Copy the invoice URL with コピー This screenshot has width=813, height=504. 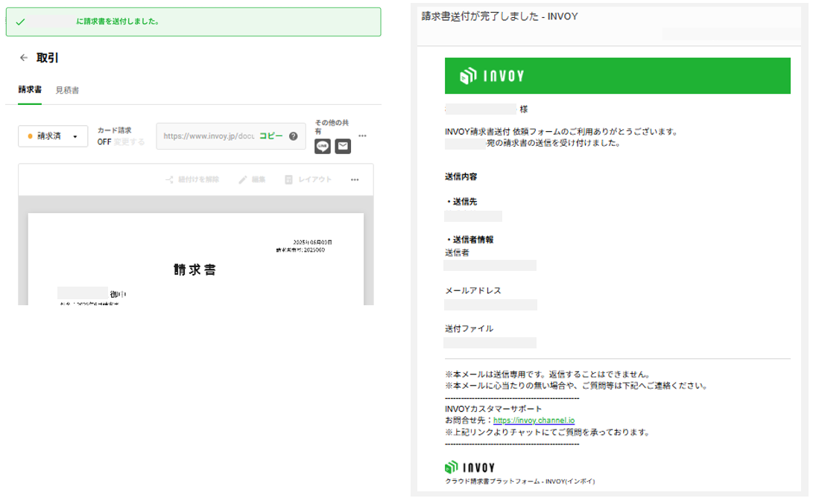point(271,135)
